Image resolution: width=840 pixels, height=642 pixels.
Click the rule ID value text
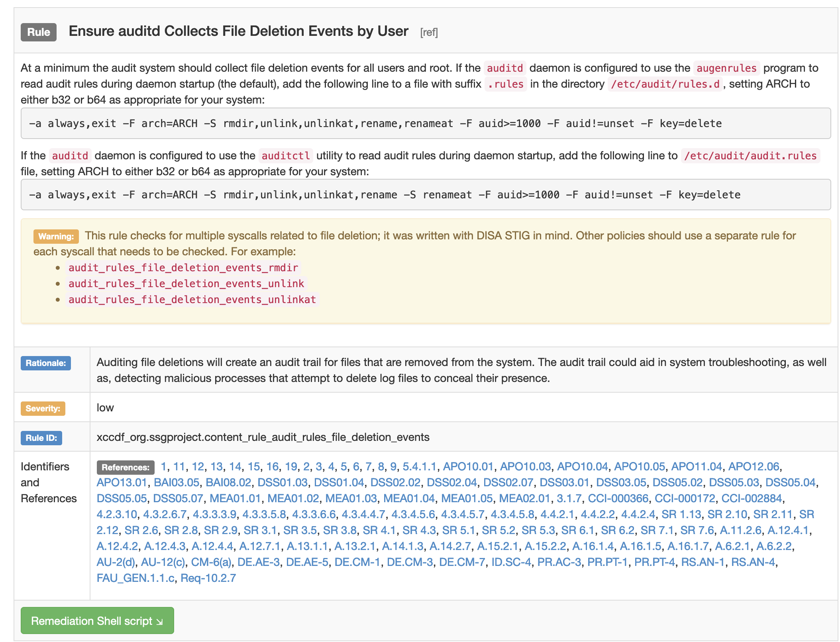click(263, 437)
